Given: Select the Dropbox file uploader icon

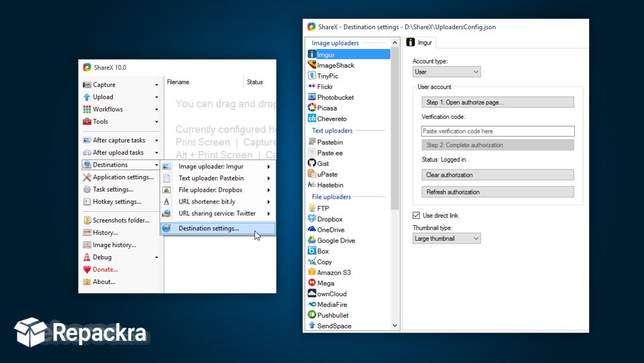Looking at the screenshot, I should [x=312, y=219].
